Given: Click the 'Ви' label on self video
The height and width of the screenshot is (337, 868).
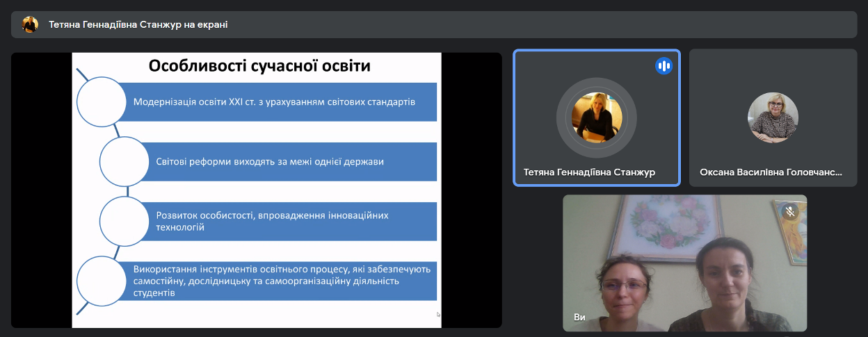Looking at the screenshot, I should coord(579,318).
